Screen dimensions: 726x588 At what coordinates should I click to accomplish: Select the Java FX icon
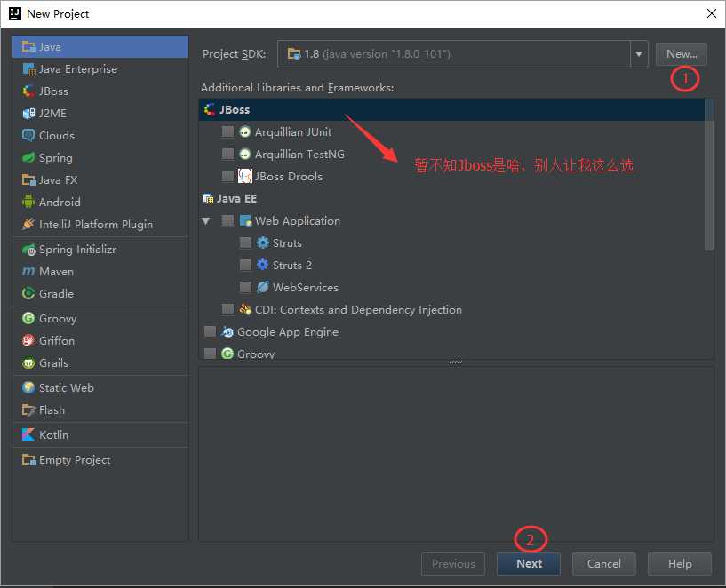28,180
